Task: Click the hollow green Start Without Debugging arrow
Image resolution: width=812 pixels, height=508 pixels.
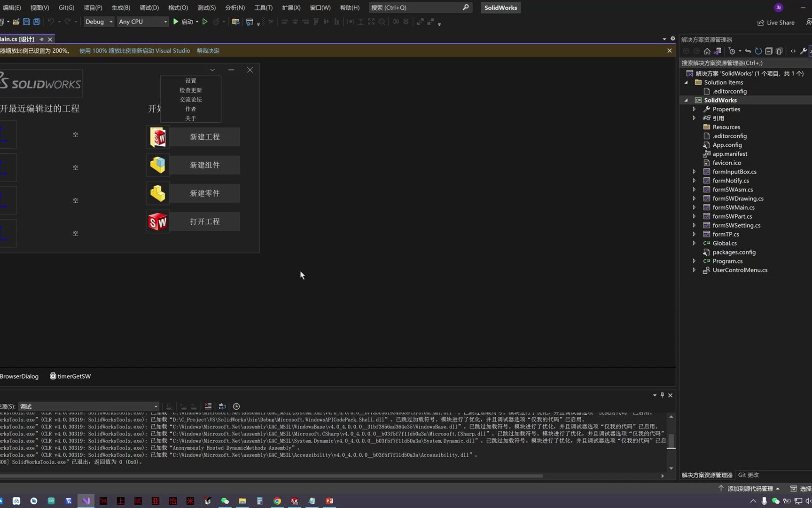Action: pyautogui.click(x=205, y=22)
